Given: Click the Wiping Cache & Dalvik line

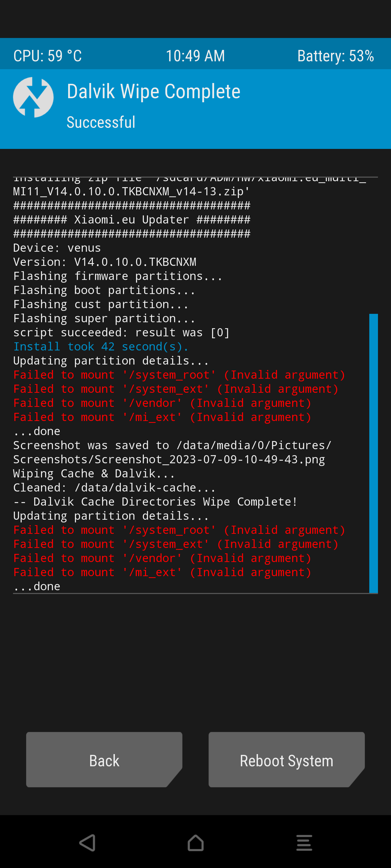Looking at the screenshot, I should [x=94, y=473].
